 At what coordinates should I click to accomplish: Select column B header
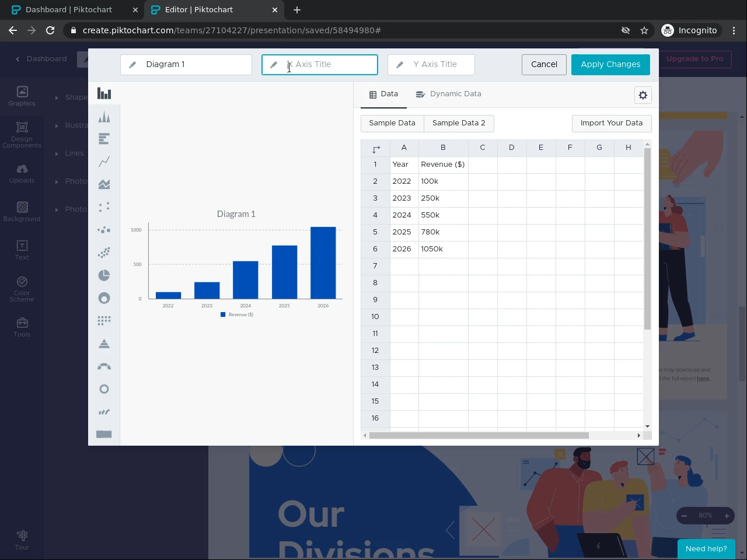click(x=443, y=148)
